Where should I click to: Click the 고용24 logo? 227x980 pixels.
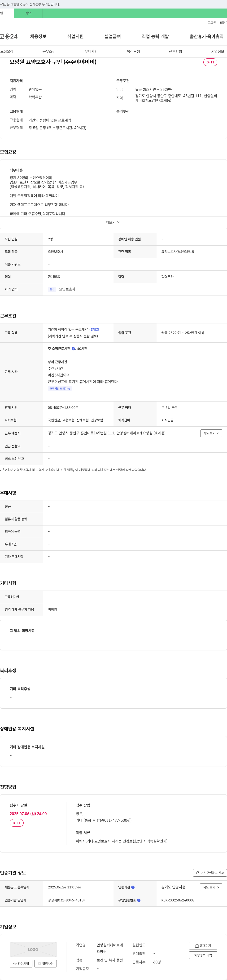pos(8,36)
